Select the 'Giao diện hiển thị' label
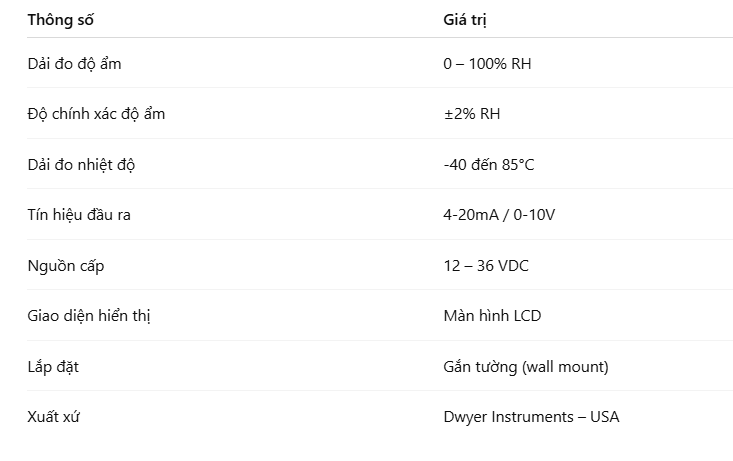Image resolution: width=733 pixels, height=461 pixels. [89, 316]
